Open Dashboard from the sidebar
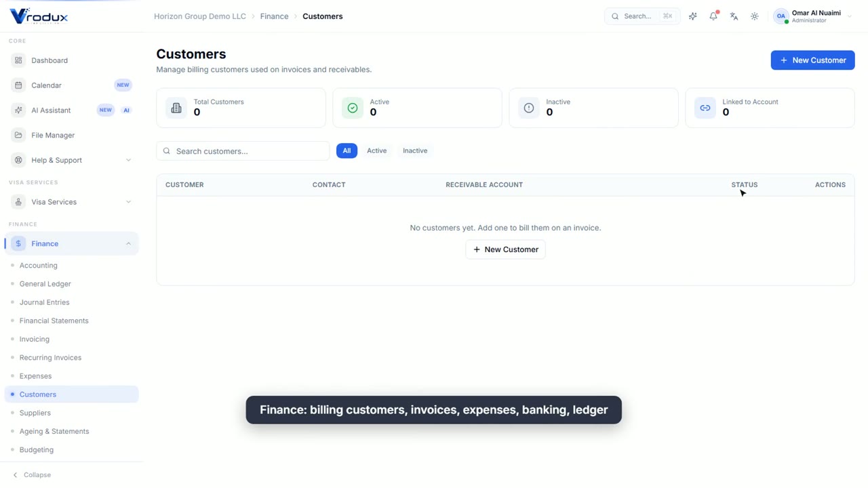 [x=71, y=60]
